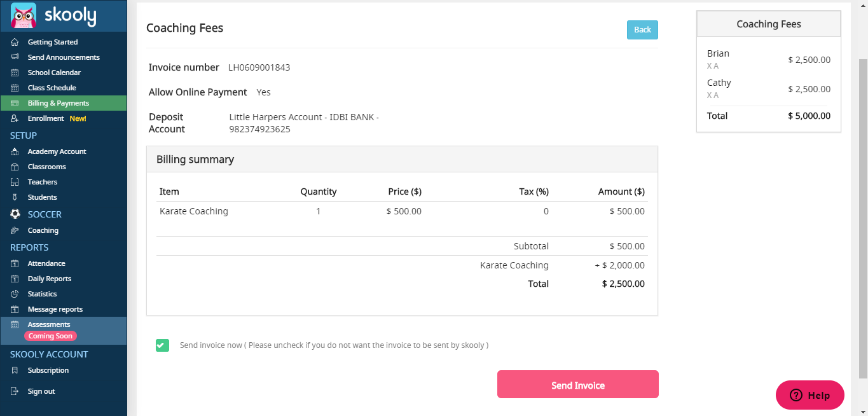The width and height of the screenshot is (868, 416).
Task: Click the Back button
Action: (x=642, y=30)
